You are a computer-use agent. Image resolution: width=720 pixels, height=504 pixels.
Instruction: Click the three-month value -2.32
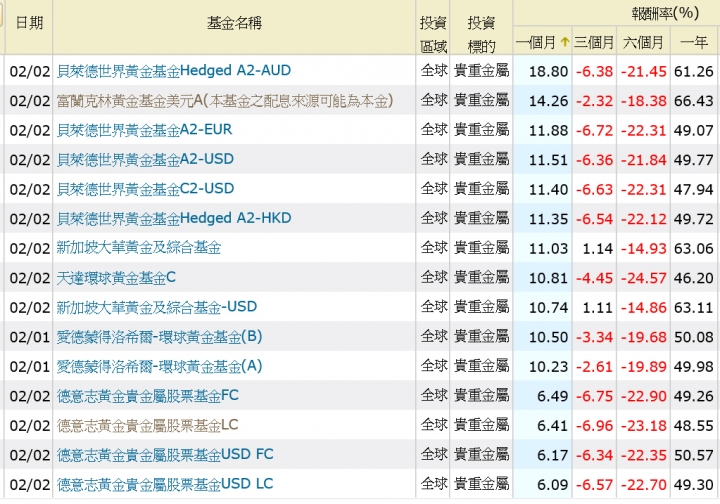(x=594, y=101)
